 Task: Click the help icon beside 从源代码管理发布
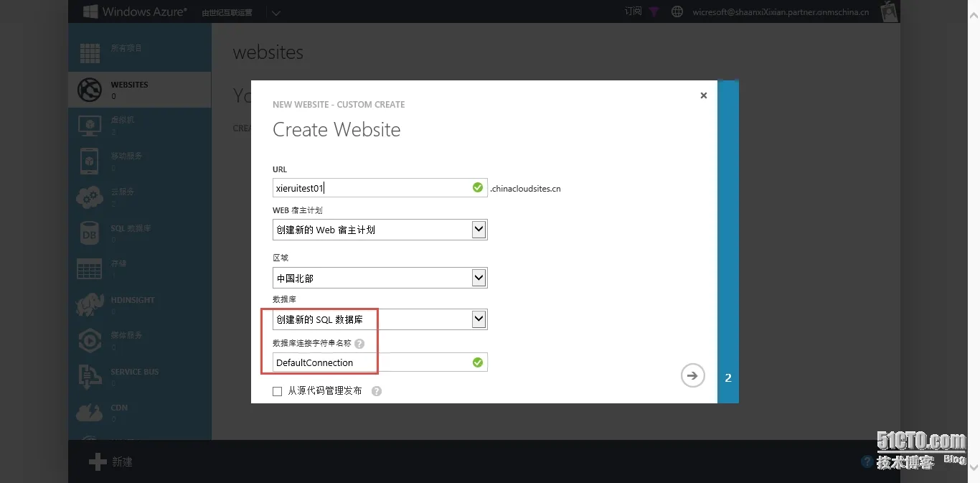[x=377, y=391]
